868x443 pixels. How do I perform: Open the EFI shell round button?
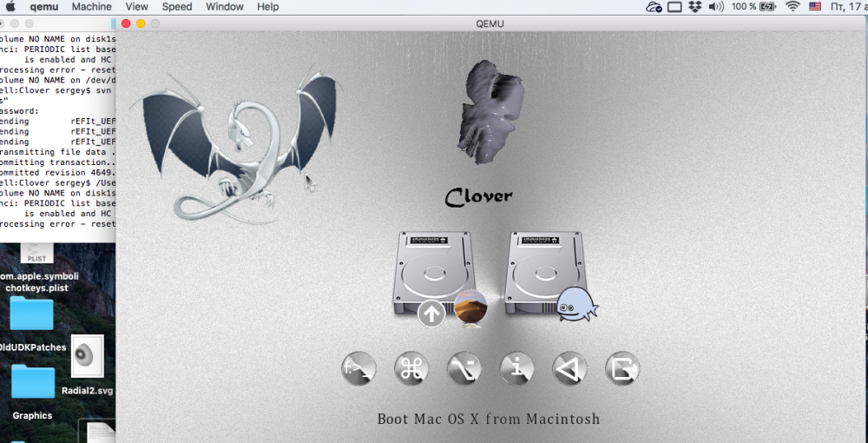358,369
